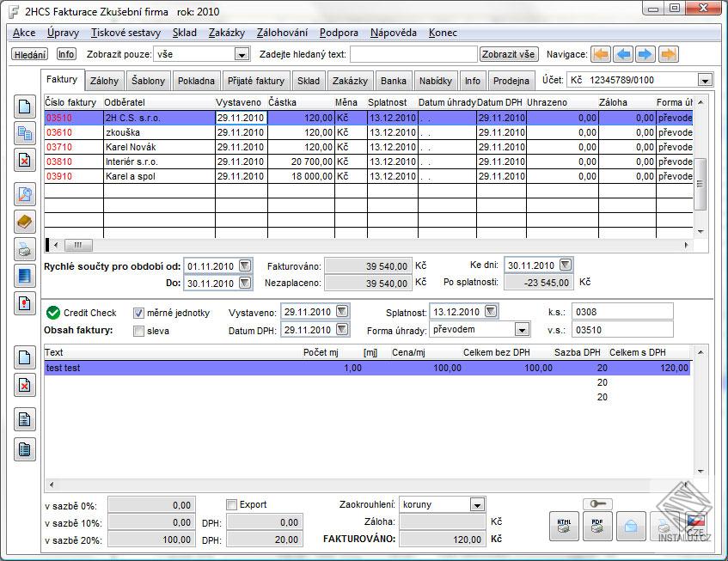Switch to the Pokladna tab
The height and width of the screenshot is (561, 728).
tap(196, 82)
